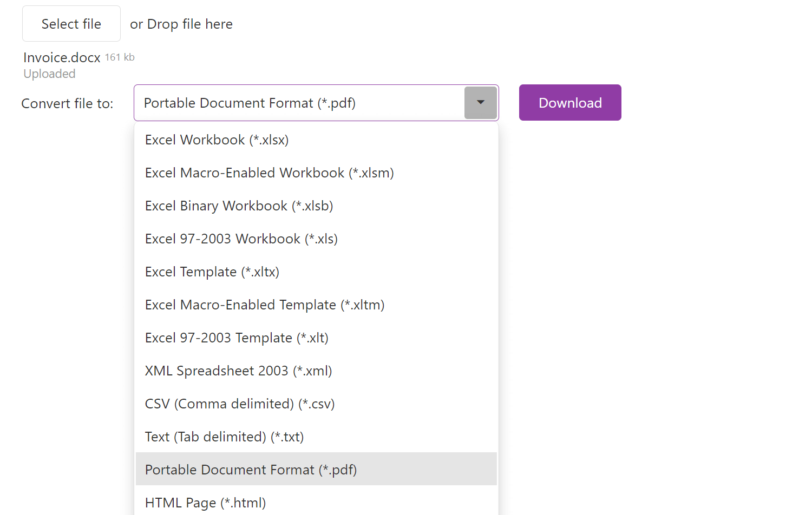
Task: Select highlighted Portable Document Format item
Action: 251,470
